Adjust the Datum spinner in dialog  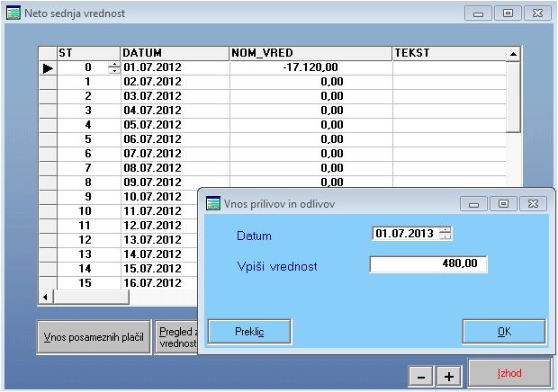(x=445, y=234)
